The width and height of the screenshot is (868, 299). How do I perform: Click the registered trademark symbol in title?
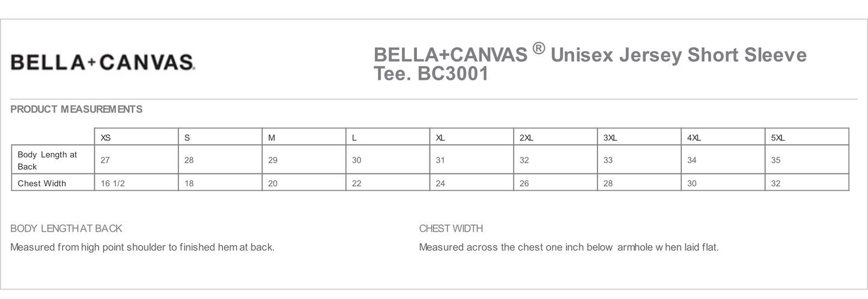click(539, 49)
